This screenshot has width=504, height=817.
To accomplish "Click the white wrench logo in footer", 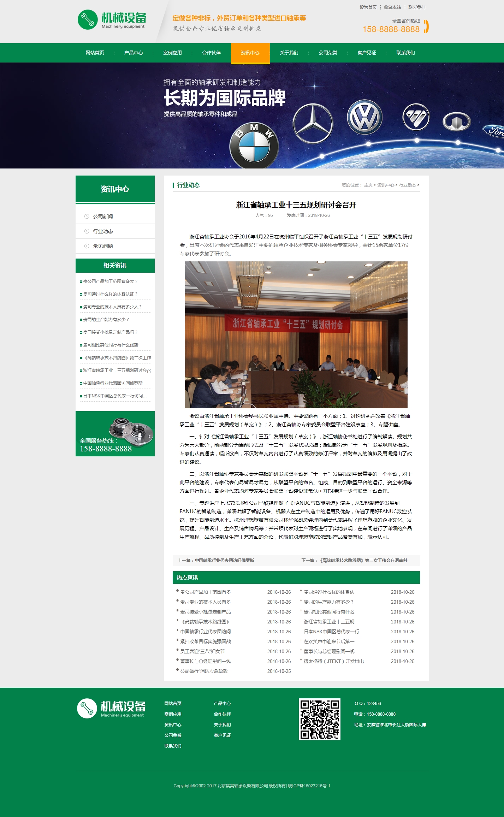I will (x=87, y=708).
